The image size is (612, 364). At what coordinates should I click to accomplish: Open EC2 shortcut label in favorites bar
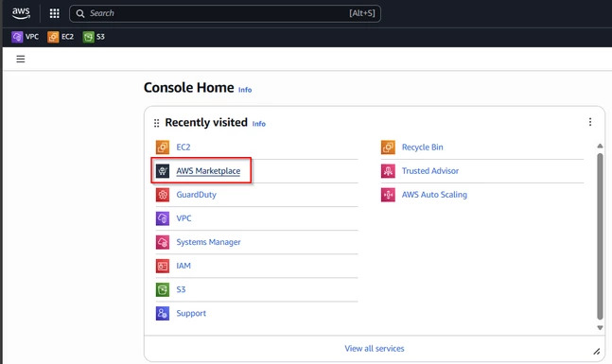pos(67,37)
